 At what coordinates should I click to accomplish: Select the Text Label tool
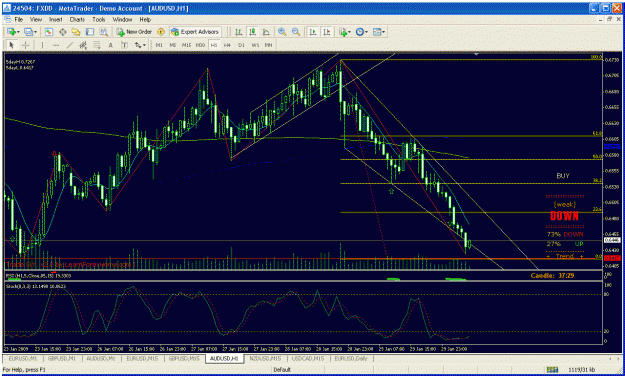[x=124, y=45]
